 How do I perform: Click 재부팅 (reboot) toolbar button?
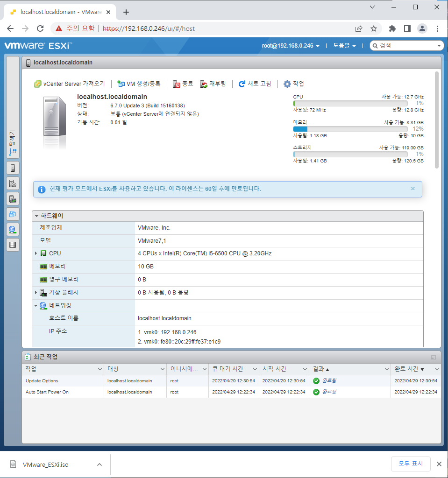(x=213, y=84)
